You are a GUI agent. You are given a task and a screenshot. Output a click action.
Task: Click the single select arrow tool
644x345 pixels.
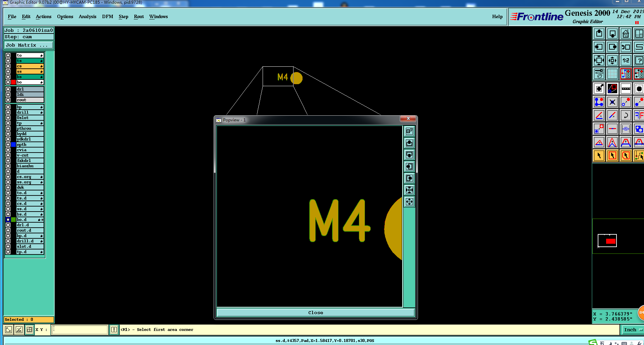(x=599, y=156)
